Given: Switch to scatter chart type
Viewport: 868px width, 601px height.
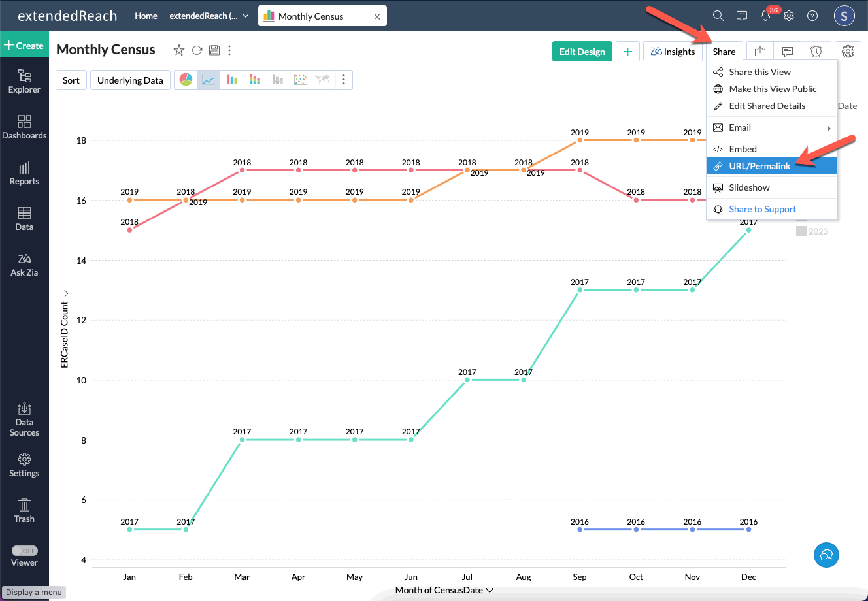Looking at the screenshot, I should point(300,80).
